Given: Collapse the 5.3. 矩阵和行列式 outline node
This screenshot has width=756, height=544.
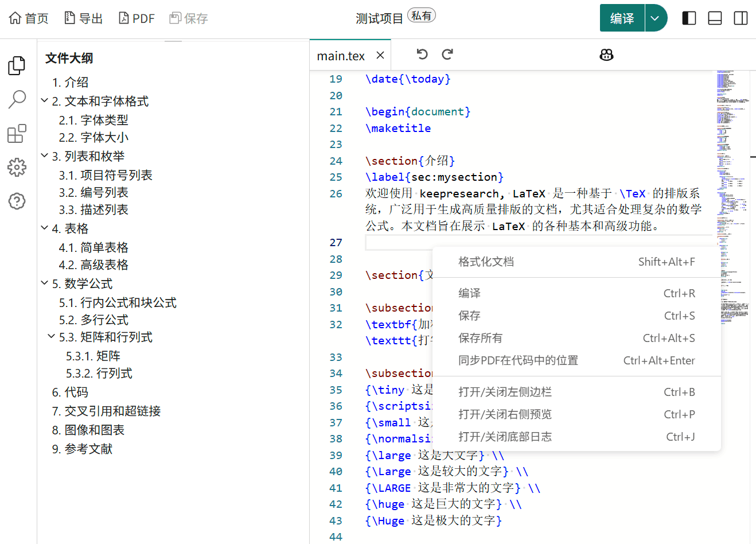Looking at the screenshot, I should 52,336.
